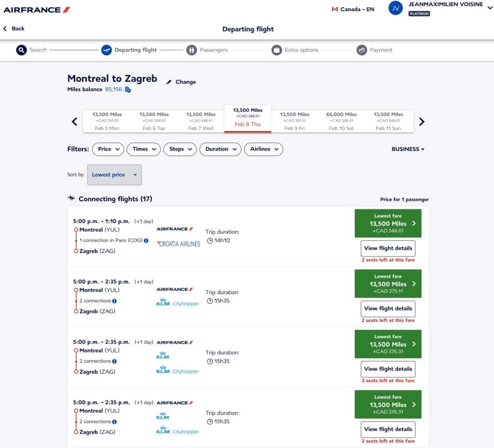Click the Search step magnifier icon
Screen dimensions: 494x448
pos(21,50)
